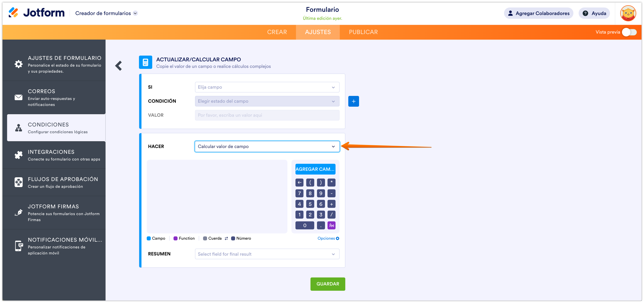Image resolution: width=644 pixels, height=303 pixels.
Task: Open user avatar profile menu
Action: 628,13
